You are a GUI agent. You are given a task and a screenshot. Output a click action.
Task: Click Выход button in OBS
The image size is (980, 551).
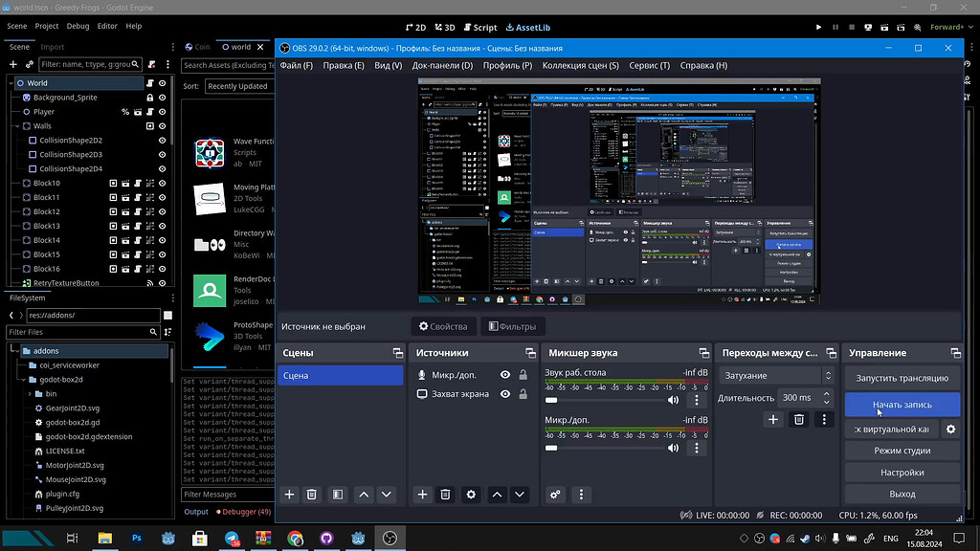pos(902,494)
